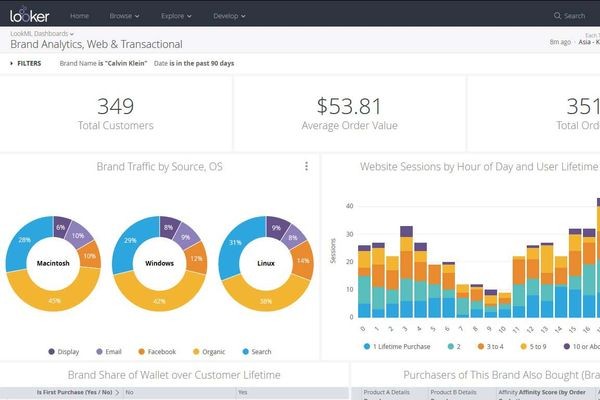600x400 pixels.
Task: Open the Browse dropdown menu
Action: (125, 16)
